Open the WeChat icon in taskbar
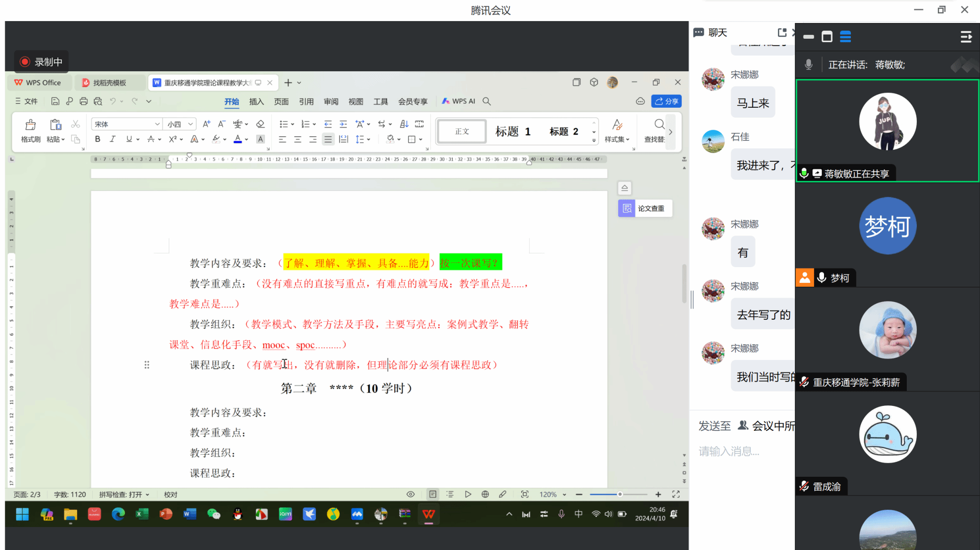980x550 pixels. pos(213,514)
